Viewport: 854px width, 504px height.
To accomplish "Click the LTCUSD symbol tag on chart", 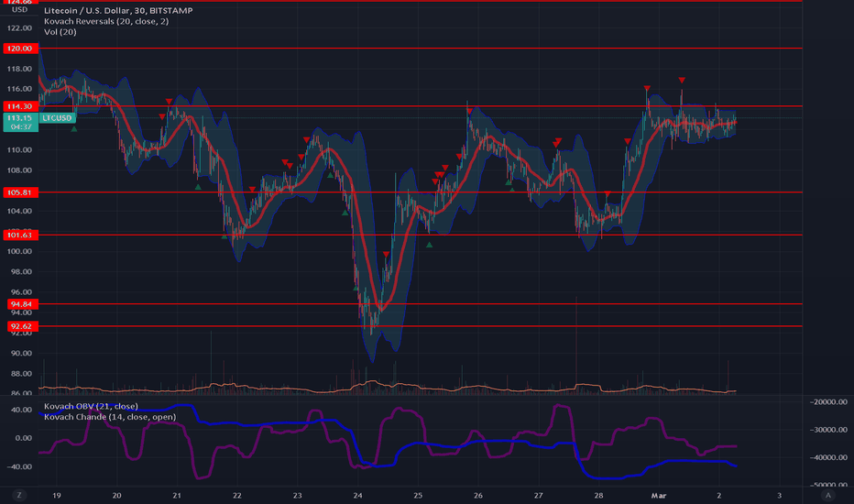I will [57, 117].
